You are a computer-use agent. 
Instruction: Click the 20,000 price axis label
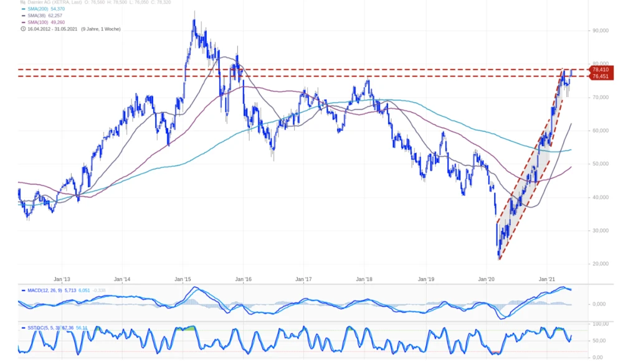(x=601, y=264)
